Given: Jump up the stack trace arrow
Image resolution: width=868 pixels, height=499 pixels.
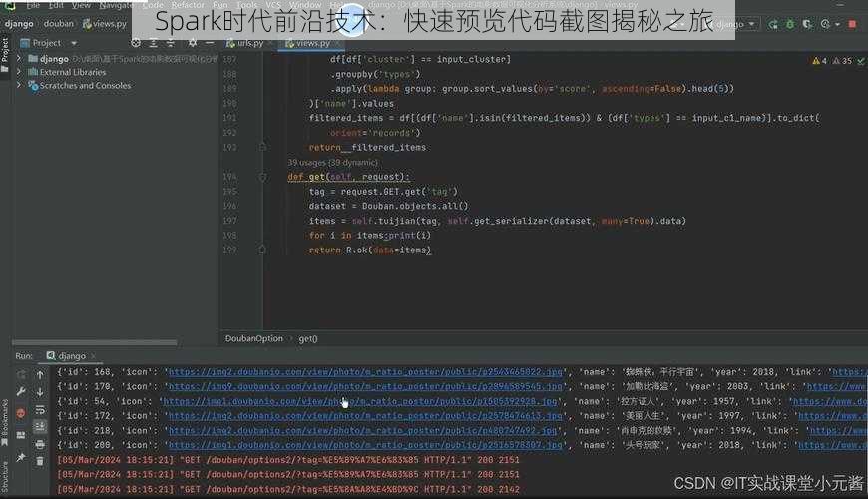Looking at the screenshot, I should (x=40, y=375).
